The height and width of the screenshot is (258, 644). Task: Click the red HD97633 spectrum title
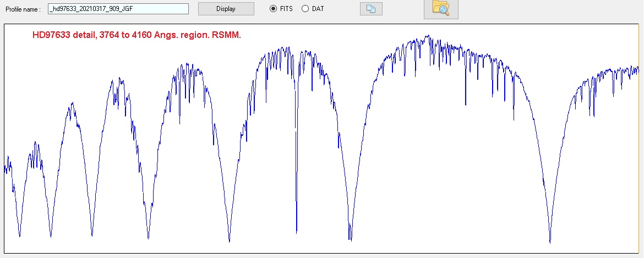coord(137,35)
